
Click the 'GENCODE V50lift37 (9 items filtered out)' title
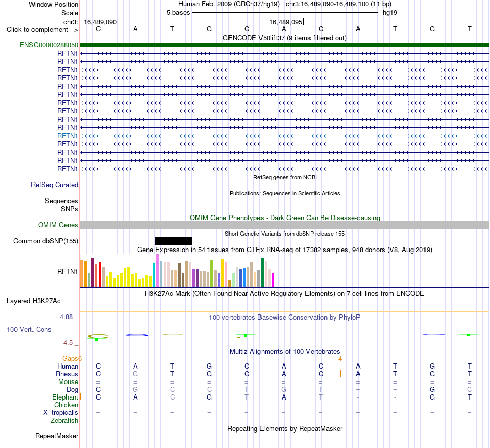[284, 38]
